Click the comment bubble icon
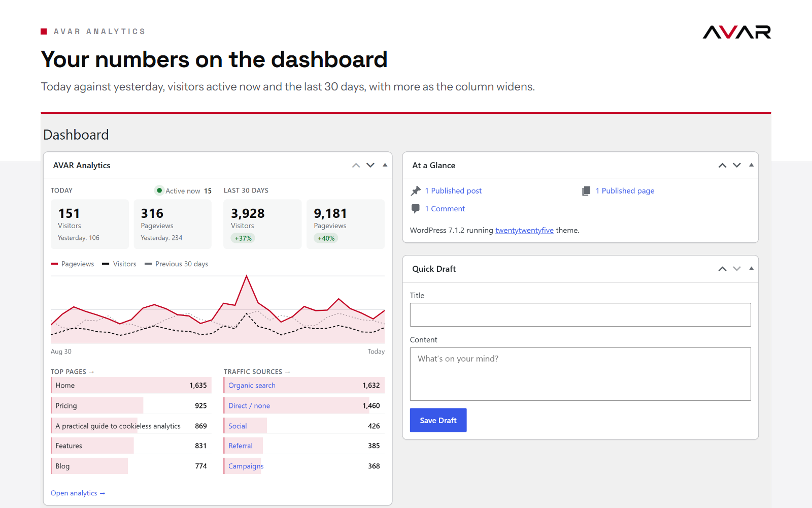 tap(416, 208)
